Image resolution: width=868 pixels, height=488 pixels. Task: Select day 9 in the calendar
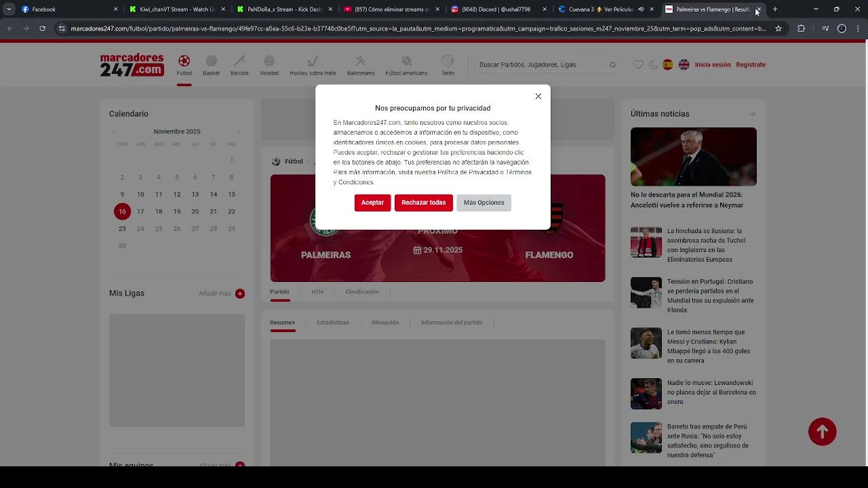click(122, 195)
